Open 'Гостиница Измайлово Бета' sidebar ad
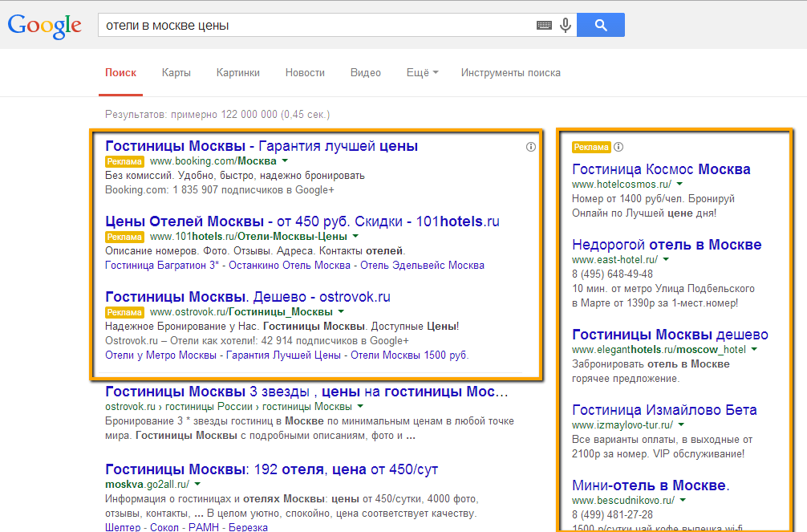 tap(664, 410)
